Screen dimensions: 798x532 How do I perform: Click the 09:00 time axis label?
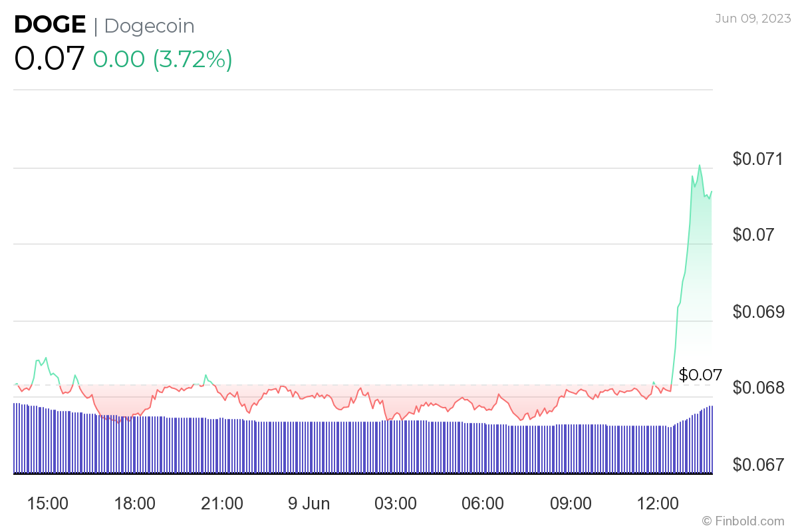pos(570,503)
